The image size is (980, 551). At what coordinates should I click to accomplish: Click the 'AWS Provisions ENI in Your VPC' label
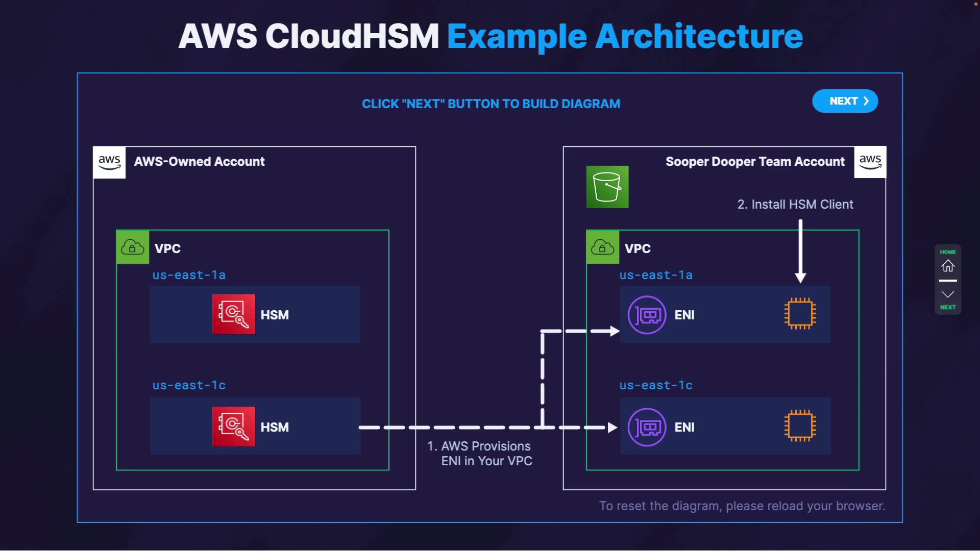pos(480,453)
